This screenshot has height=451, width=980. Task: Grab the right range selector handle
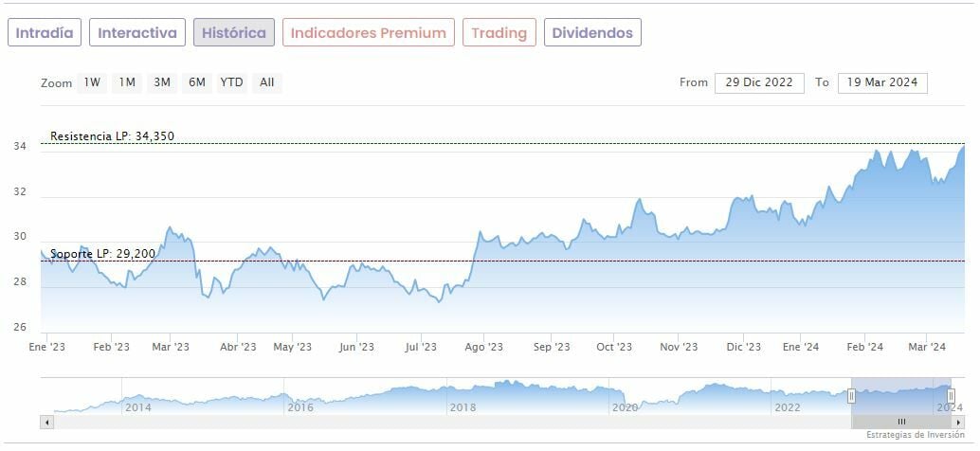951,395
